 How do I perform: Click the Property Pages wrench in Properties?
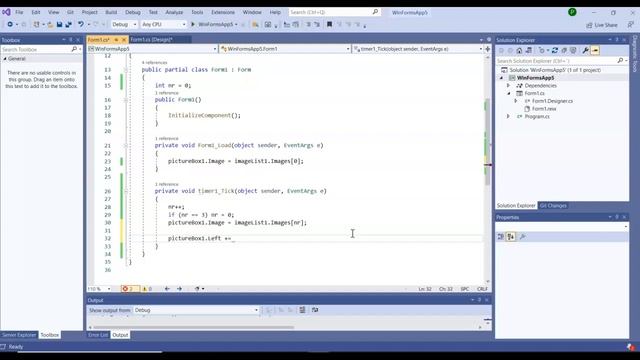(x=522, y=237)
